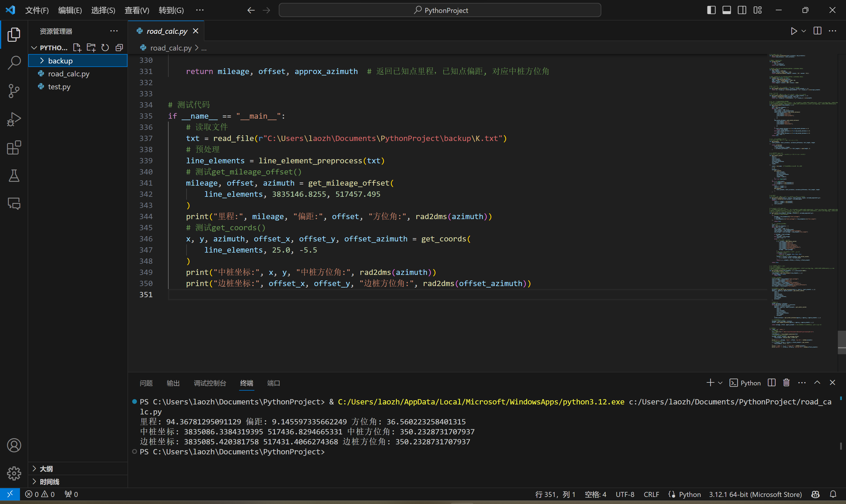Open the Testing flask view
This screenshot has height=504, width=846.
[14, 176]
